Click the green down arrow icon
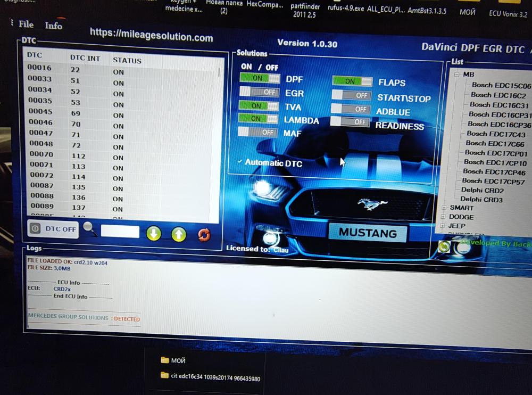 [153, 234]
